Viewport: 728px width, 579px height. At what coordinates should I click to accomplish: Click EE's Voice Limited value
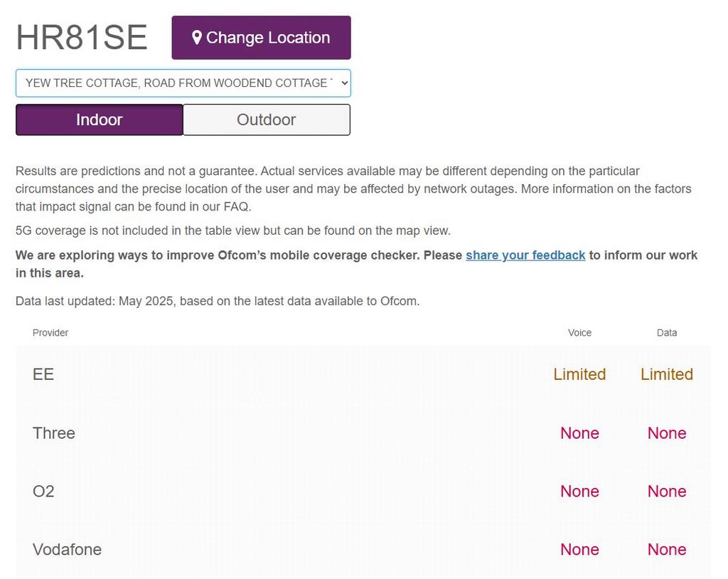click(x=579, y=374)
